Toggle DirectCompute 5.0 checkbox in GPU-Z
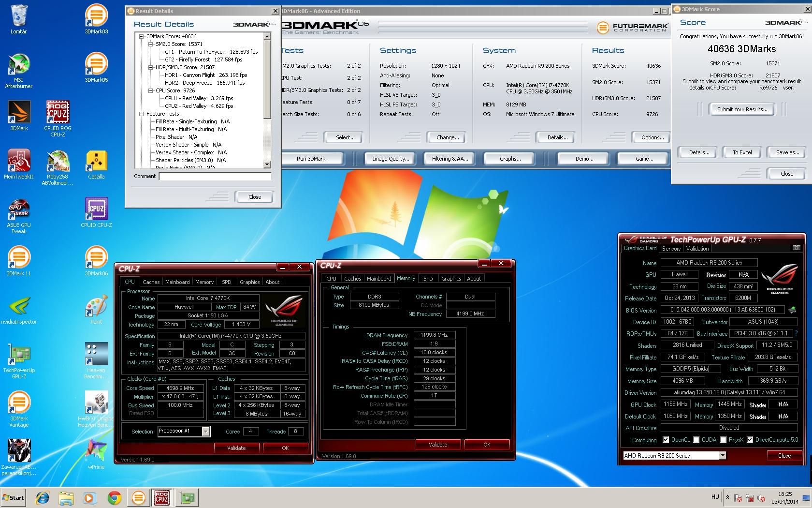 750,440
